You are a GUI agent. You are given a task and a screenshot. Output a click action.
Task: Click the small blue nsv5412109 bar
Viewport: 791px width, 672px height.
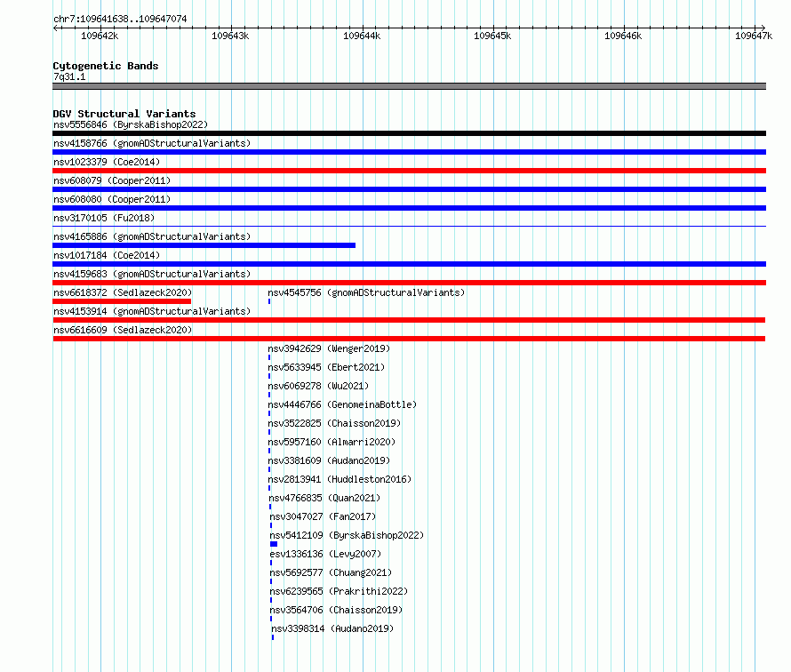pyautogui.click(x=274, y=544)
